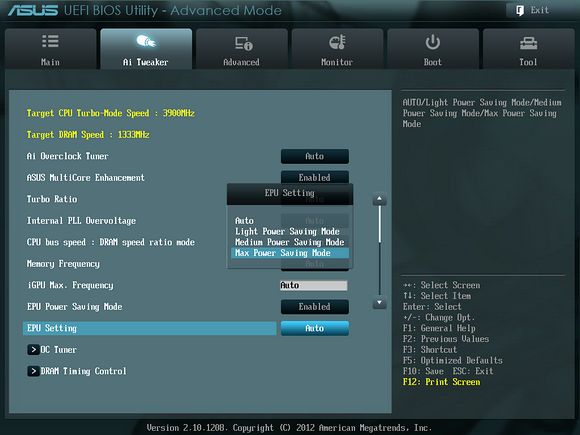Viewport: 580px width, 435px height.
Task: Click the arrow icon beside OC Tuner
Action: point(33,350)
